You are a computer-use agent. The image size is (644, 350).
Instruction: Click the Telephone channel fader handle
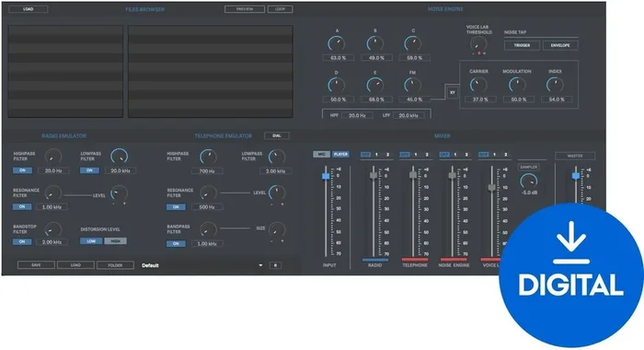413,175
